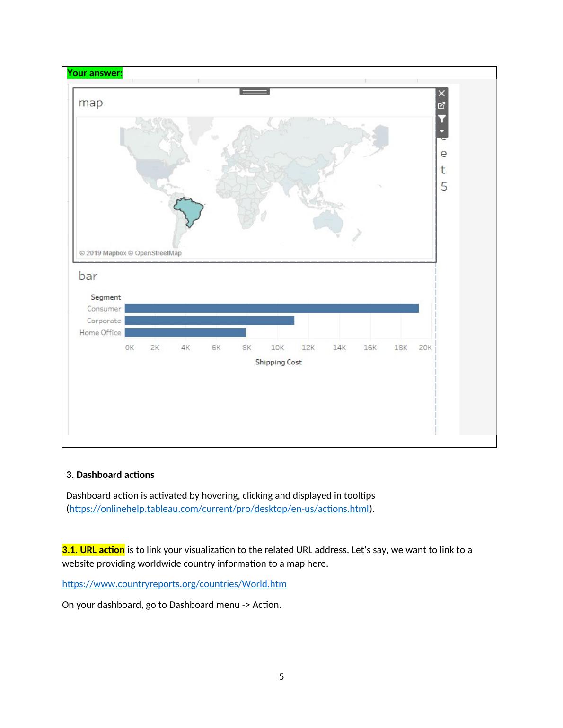Click the drag handle atop the map
This screenshot has height=728, width=563.
point(255,91)
